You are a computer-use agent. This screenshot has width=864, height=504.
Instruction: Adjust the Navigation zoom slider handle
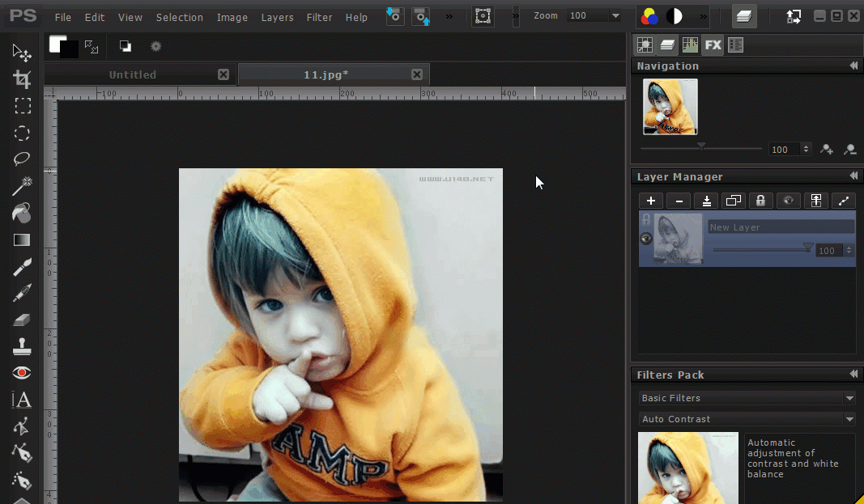pos(701,146)
